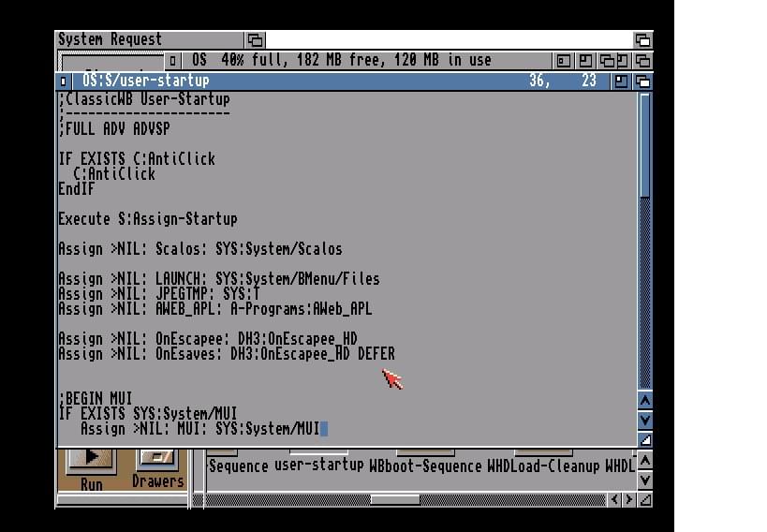767x532 pixels.
Task: Click the screen depth gadget at top-right corner
Action: [642, 40]
